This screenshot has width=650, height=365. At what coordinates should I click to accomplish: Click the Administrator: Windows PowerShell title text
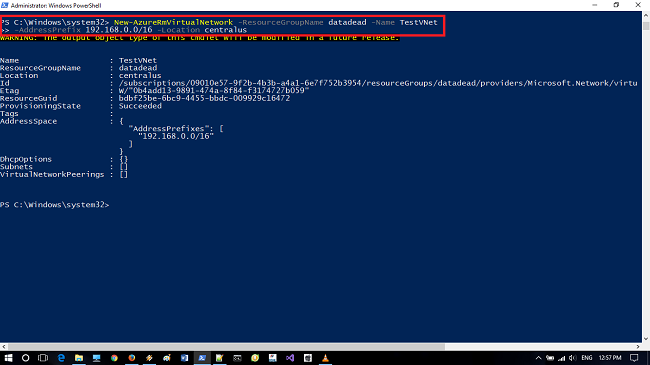point(56,5)
